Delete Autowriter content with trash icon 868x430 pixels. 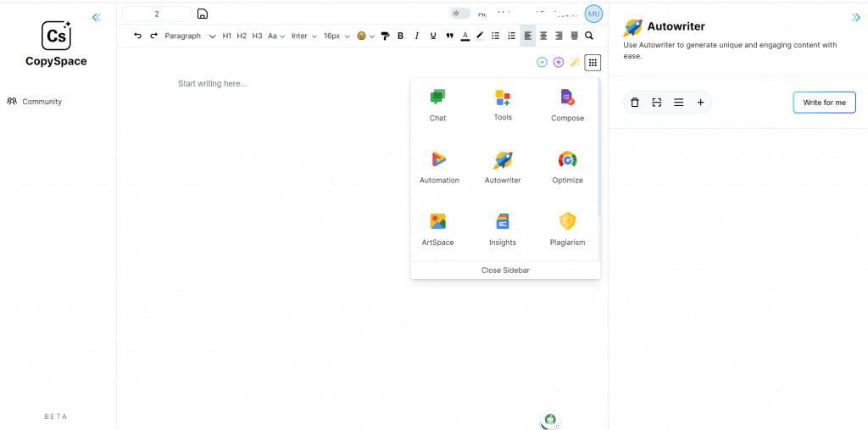635,103
